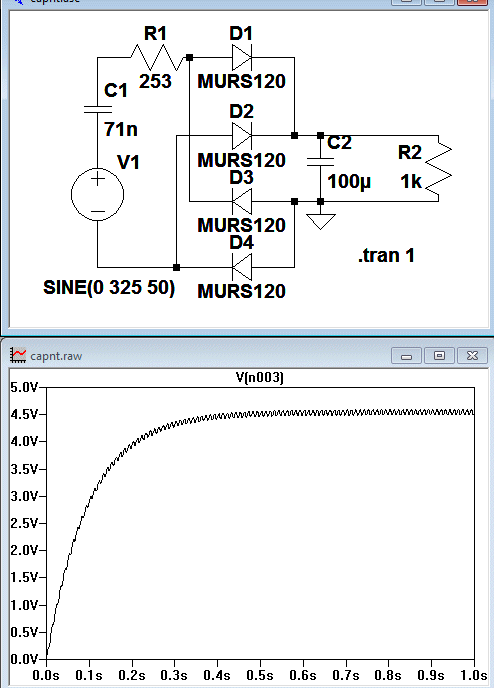Viewport: 494px width, 688px height.
Task: Select the R1 resistor symbol in the schematic
Action: tap(157, 57)
